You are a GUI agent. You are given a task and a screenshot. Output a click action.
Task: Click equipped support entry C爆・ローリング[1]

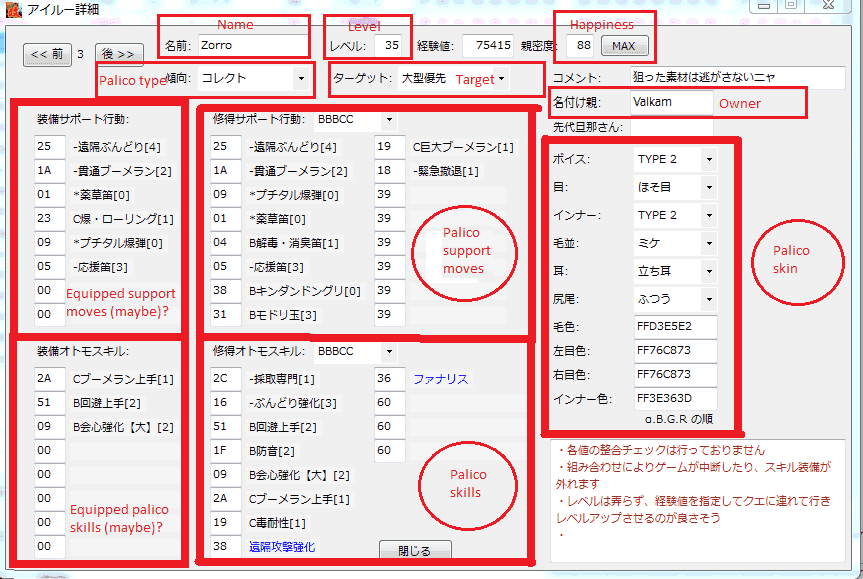coord(123,219)
